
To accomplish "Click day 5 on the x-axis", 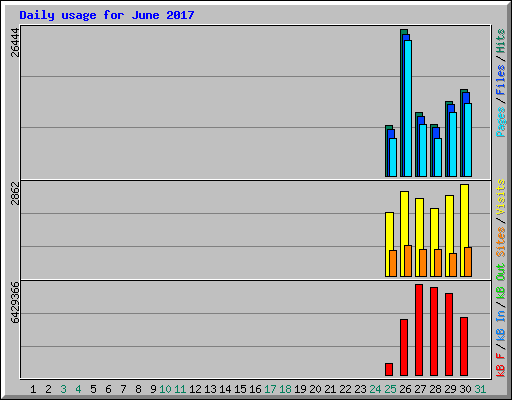I will (93, 389).
